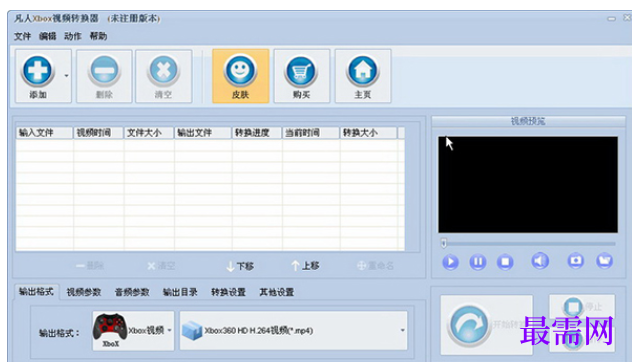This screenshot has height=362, width=632.
Task: Capture a snapshot with the camera icon
Action: click(x=576, y=261)
